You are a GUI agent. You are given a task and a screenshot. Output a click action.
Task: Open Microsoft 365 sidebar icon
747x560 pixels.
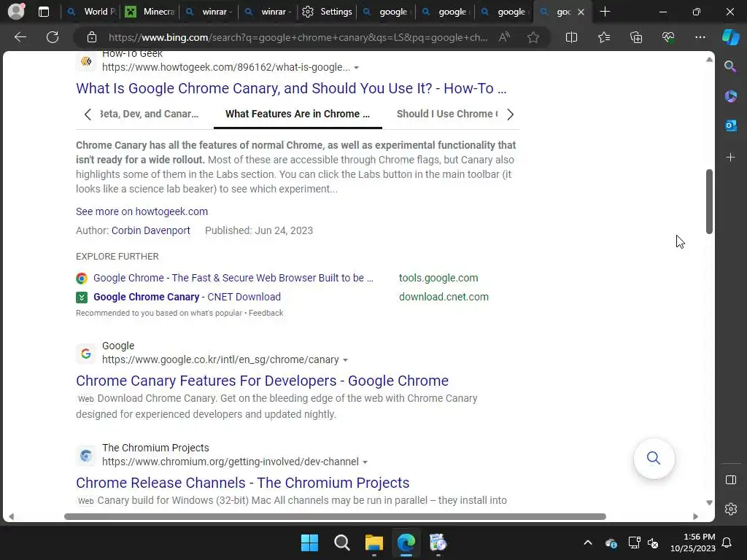[730, 96]
